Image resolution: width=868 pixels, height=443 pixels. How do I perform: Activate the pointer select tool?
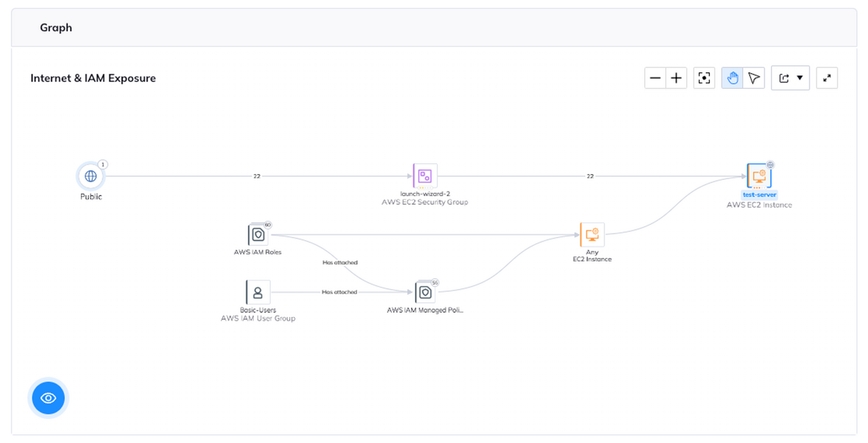[754, 78]
